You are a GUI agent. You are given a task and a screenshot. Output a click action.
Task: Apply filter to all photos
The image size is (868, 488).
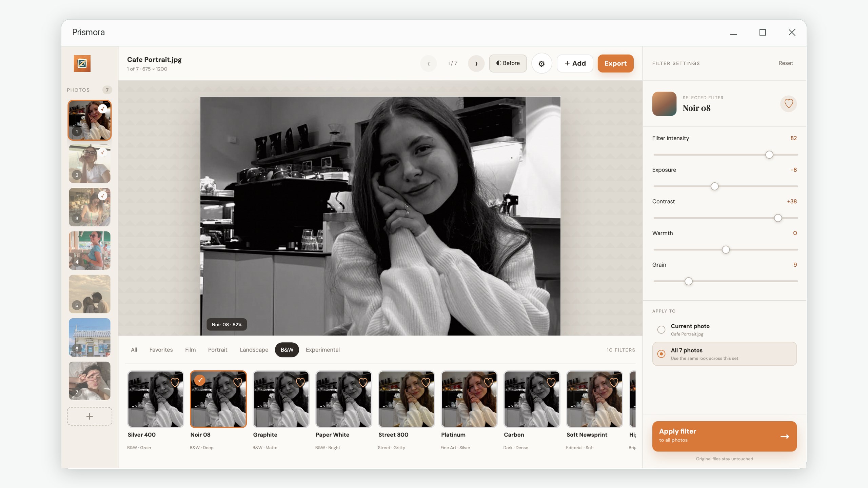click(x=724, y=436)
